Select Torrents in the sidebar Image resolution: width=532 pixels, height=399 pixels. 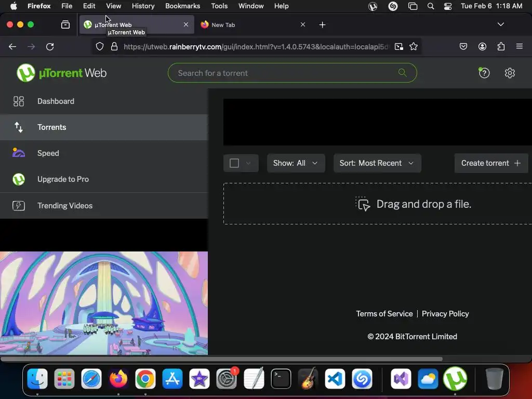coord(104,127)
